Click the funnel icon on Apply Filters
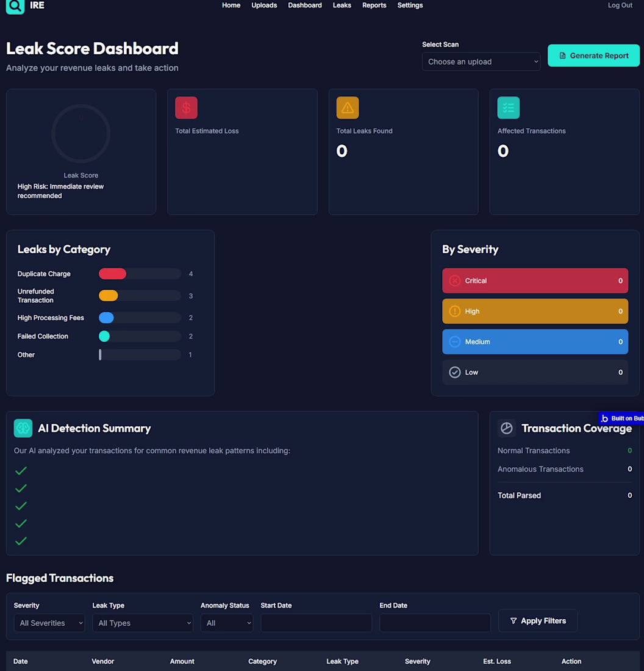This screenshot has height=671, width=644. (x=513, y=620)
